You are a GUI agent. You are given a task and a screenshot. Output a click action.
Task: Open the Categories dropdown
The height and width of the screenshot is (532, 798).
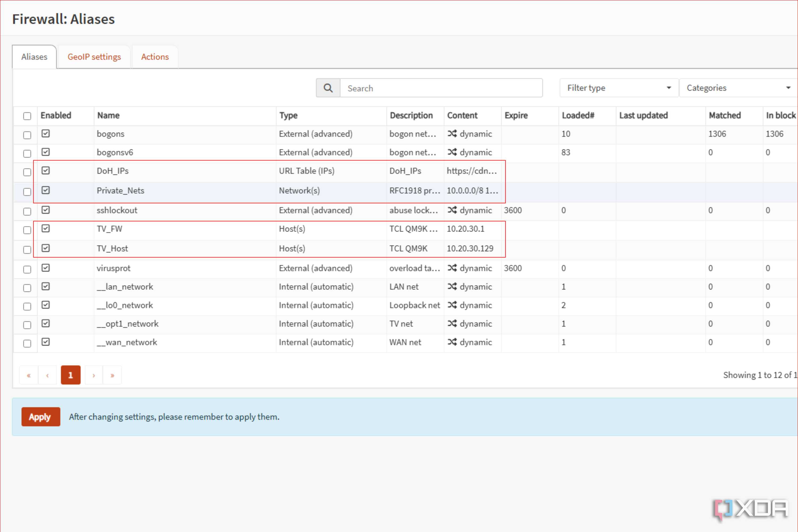coord(739,88)
